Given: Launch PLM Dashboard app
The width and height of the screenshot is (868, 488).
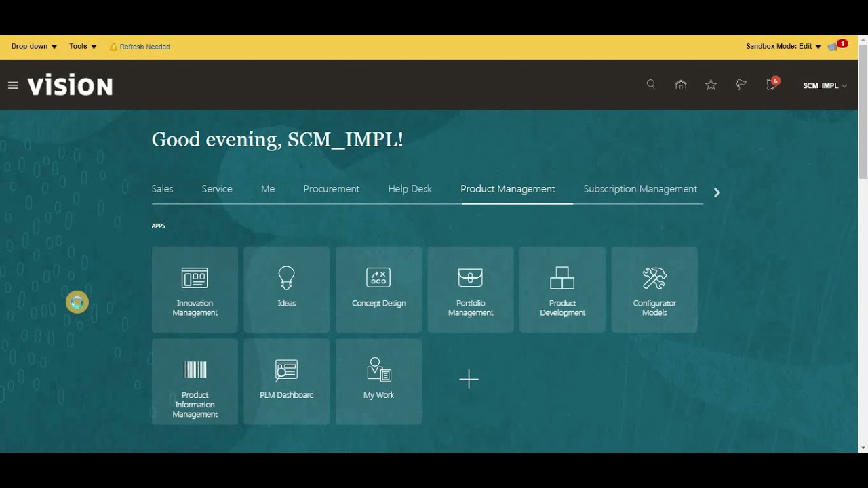Looking at the screenshot, I should [287, 382].
